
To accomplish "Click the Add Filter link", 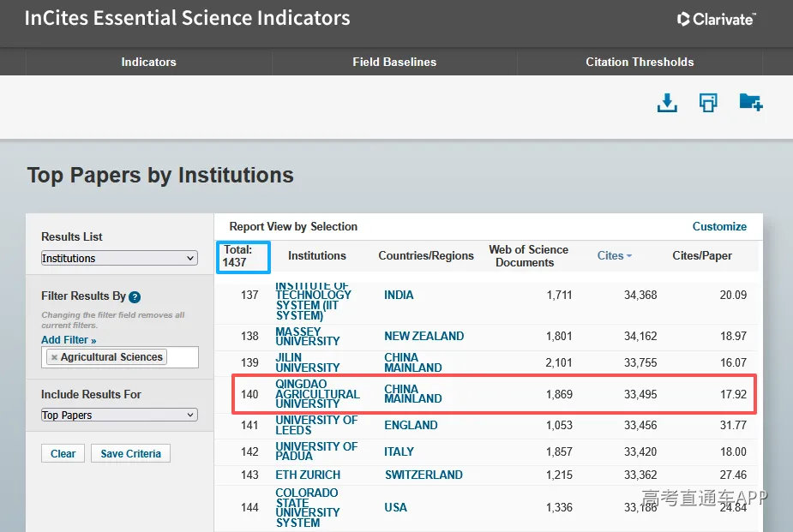I will point(69,339).
